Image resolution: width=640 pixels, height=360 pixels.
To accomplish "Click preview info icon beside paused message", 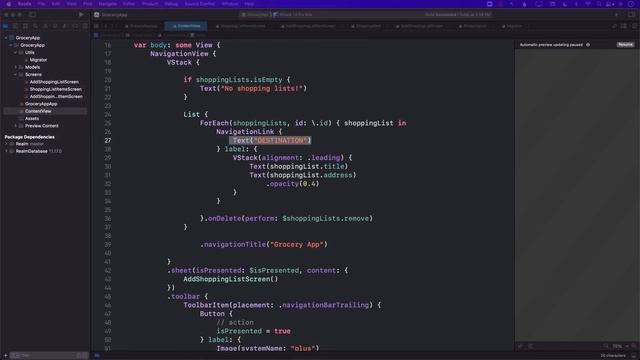I will tap(588, 44).
